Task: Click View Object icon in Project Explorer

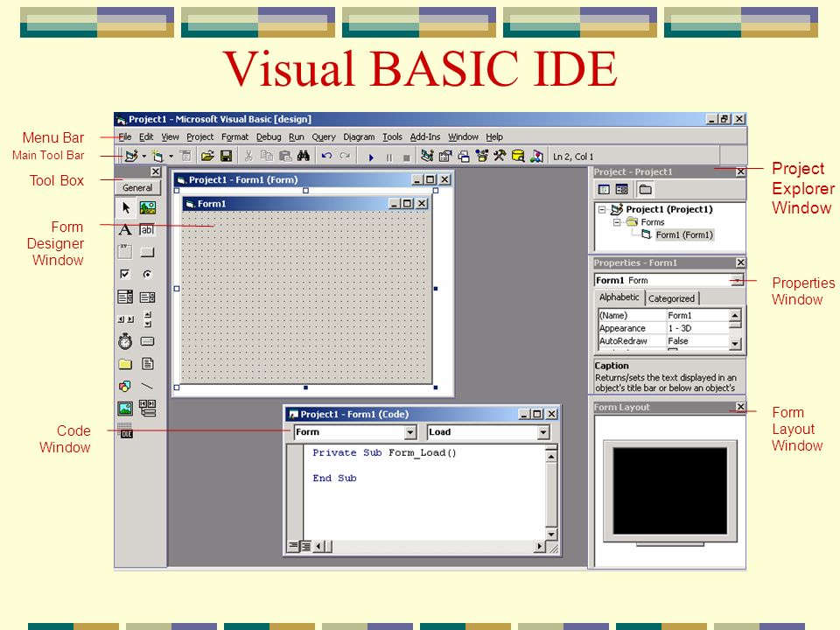Action: coord(621,189)
